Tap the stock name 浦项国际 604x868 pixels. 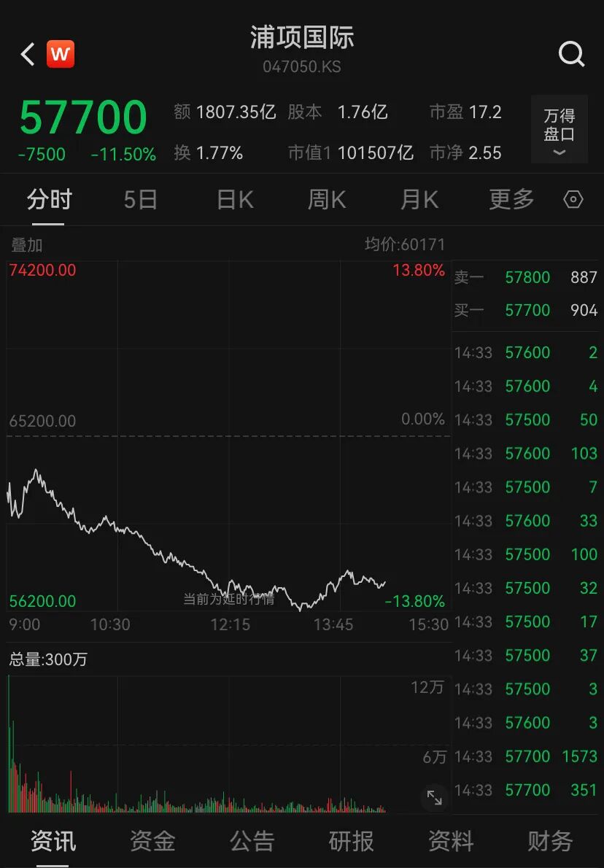click(302, 38)
